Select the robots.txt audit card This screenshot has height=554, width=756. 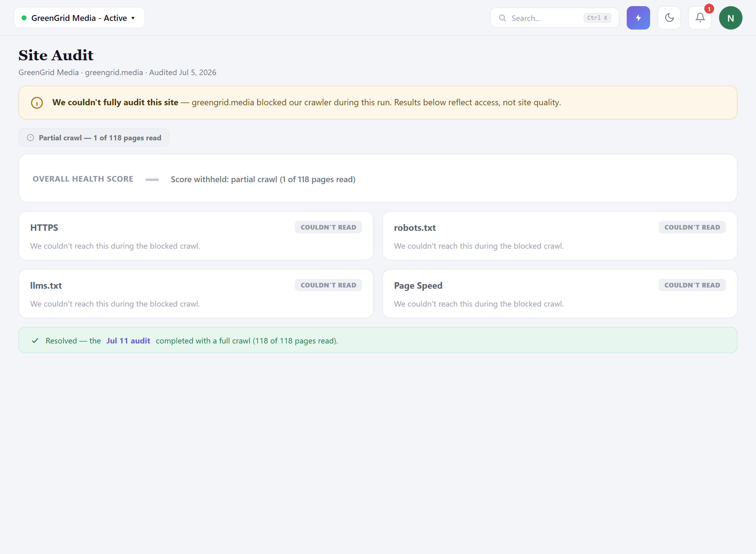point(559,236)
